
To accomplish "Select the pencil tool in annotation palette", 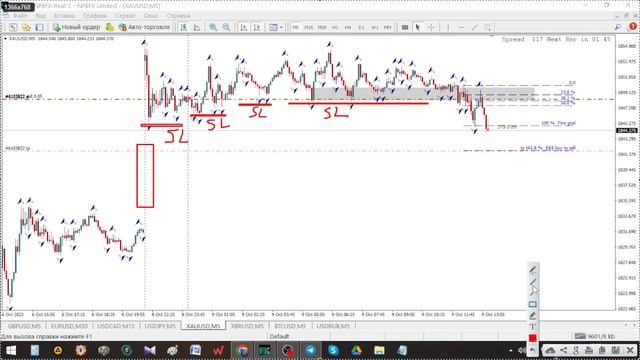I will click(x=533, y=270).
